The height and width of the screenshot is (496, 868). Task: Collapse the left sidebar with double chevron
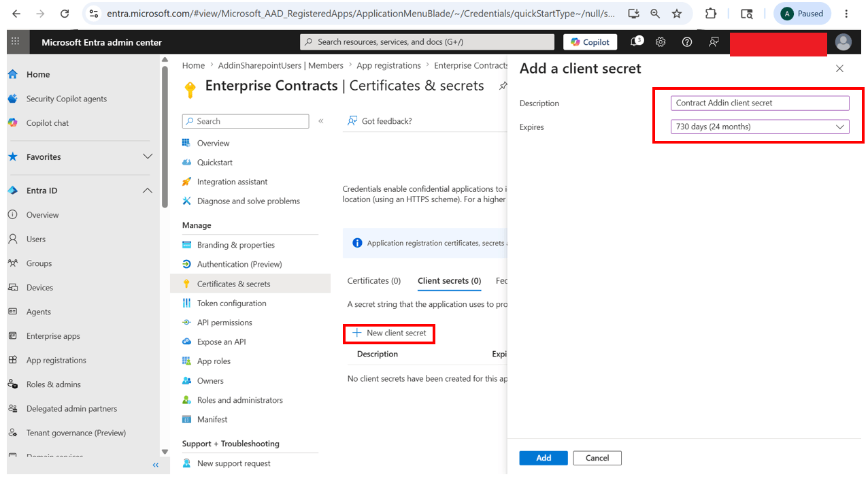(155, 465)
